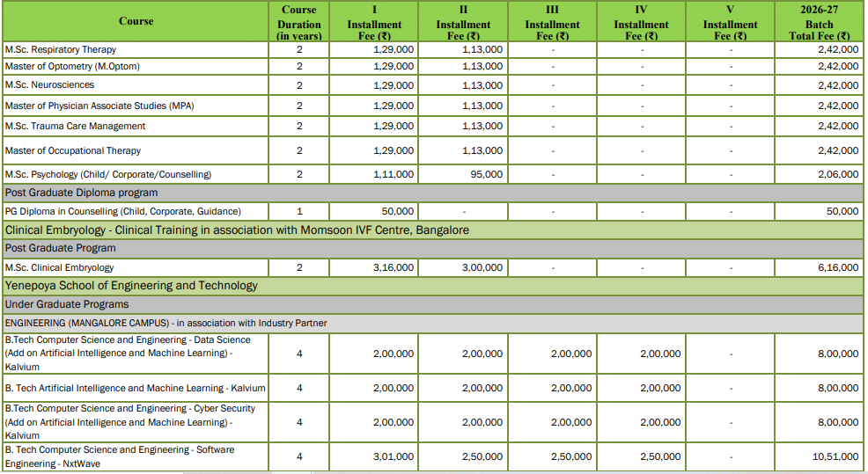Click the 2026-27 Batch Total Fee header
Image resolution: width=868 pixels, height=474 pixels.
coord(819,23)
